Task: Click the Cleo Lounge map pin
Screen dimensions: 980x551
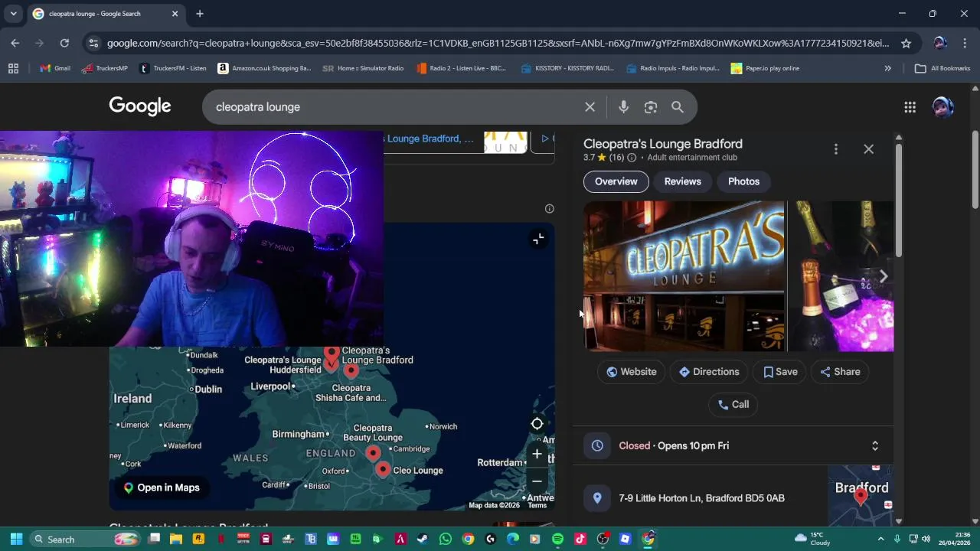Action: (383, 470)
